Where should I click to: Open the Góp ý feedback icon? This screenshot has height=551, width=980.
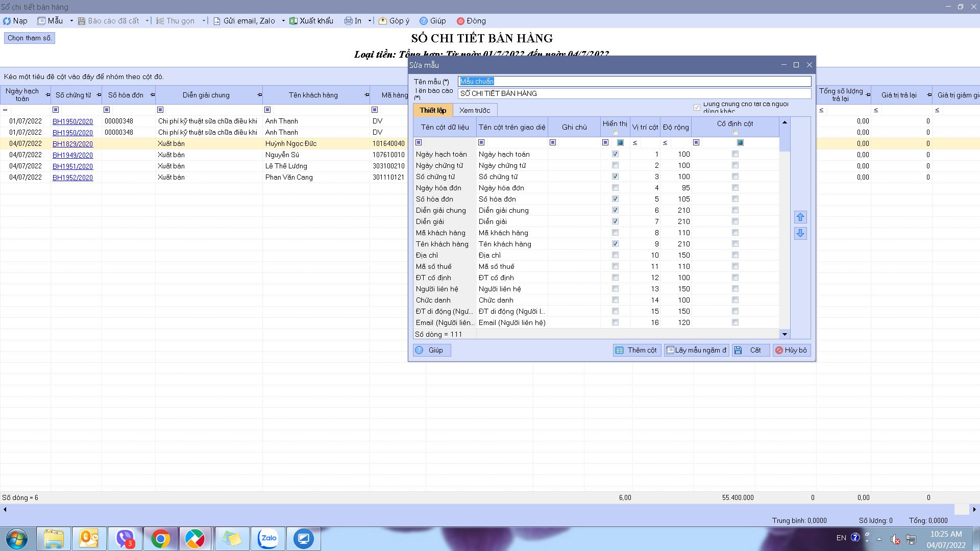(x=382, y=21)
